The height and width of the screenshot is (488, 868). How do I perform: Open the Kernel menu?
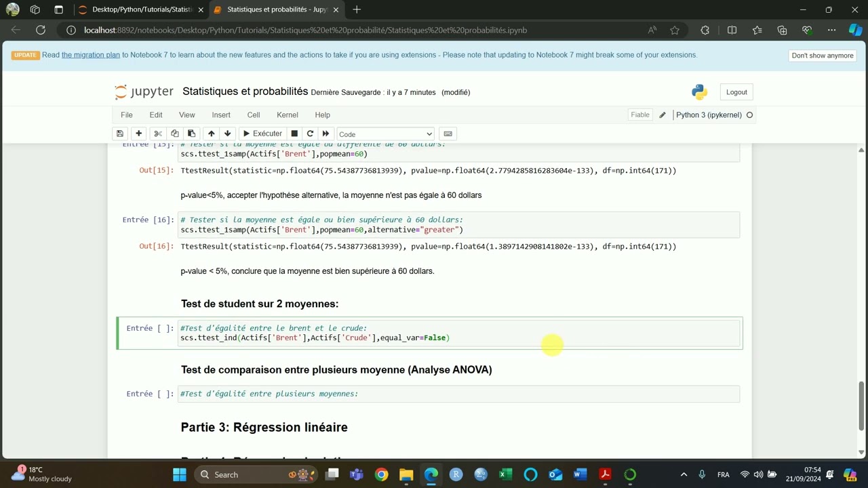click(288, 115)
